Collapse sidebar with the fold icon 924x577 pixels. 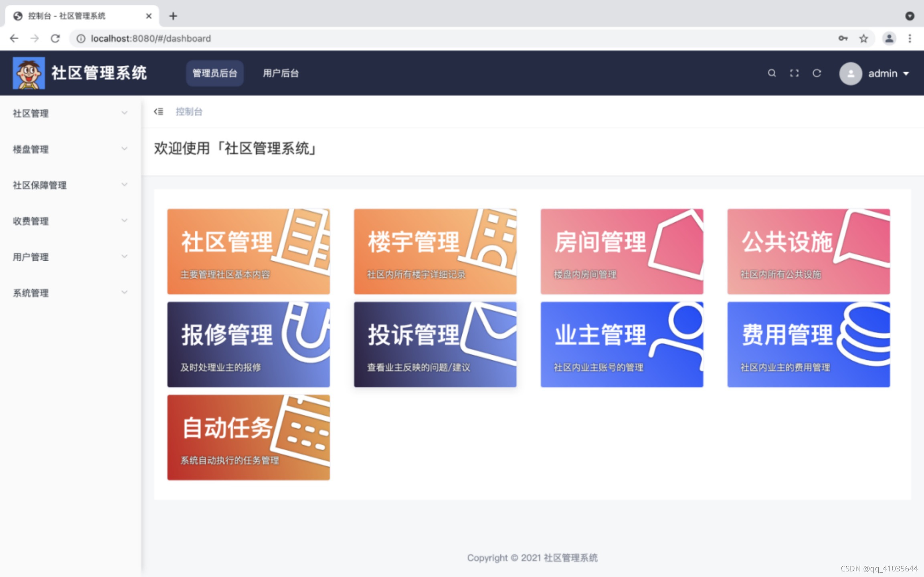click(x=159, y=111)
